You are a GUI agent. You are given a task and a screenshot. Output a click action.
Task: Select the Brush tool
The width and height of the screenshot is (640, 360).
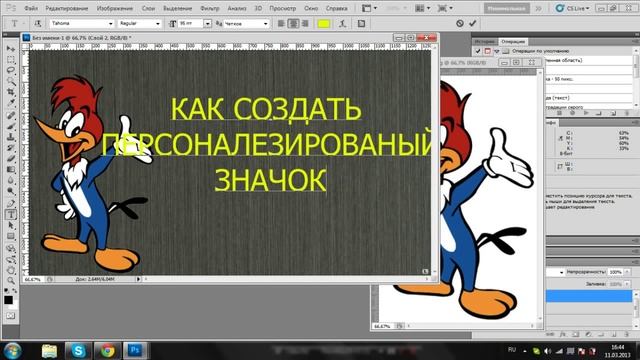[x=11, y=127]
